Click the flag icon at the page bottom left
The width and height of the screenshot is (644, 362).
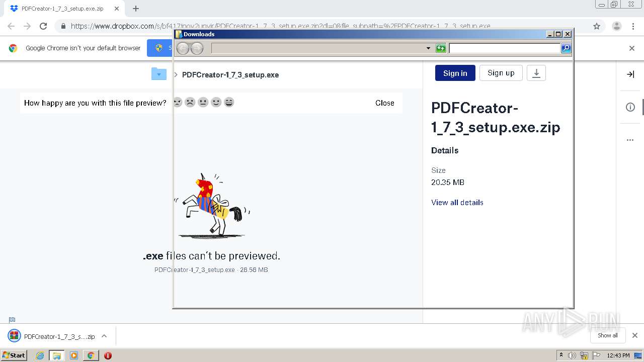(12, 320)
